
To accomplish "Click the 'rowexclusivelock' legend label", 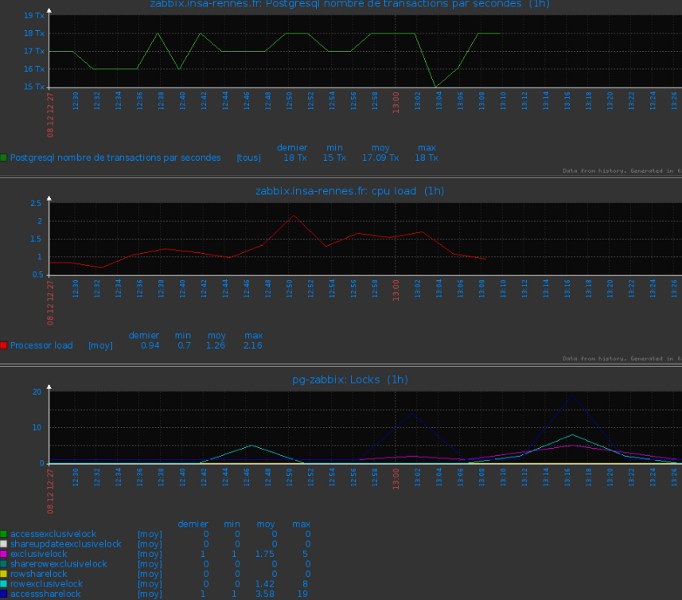I will coord(46,584).
